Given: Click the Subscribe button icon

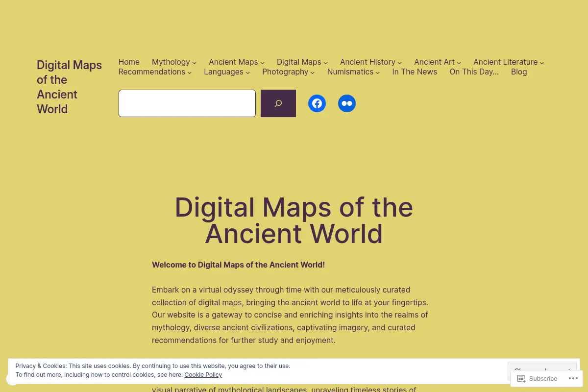Looking at the screenshot, I should [521, 379].
